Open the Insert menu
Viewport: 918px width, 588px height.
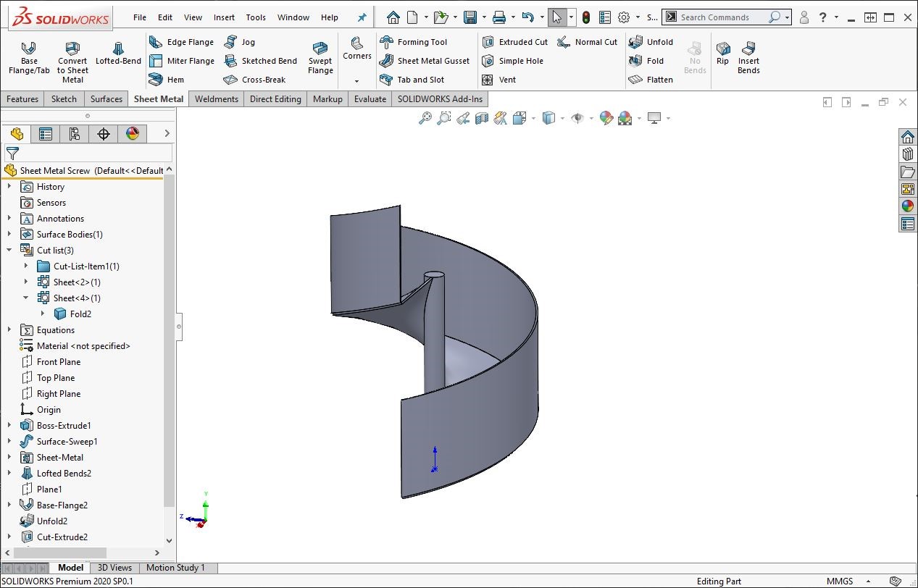pyautogui.click(x=224, y=17)
